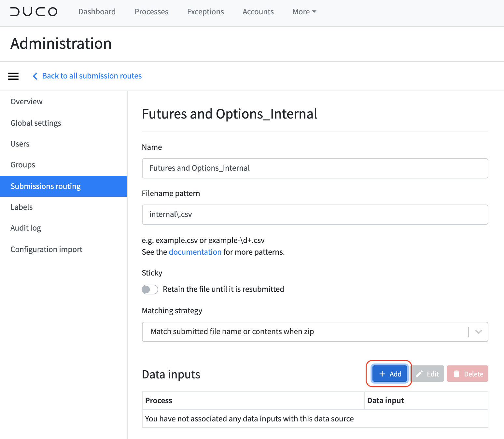
Task: Open the Matching strategy combo box
Action: [315, 332]
